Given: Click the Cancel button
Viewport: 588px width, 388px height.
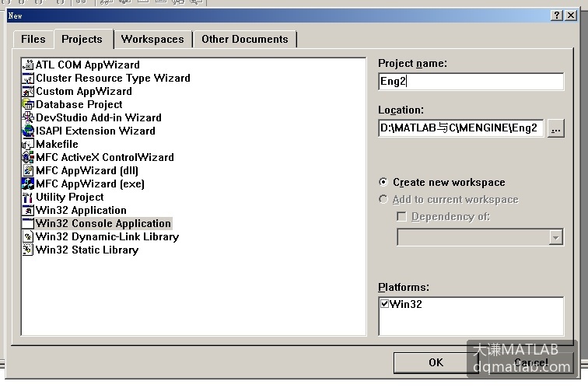Looking at the screenshot, I should click(x=531, y=362).
